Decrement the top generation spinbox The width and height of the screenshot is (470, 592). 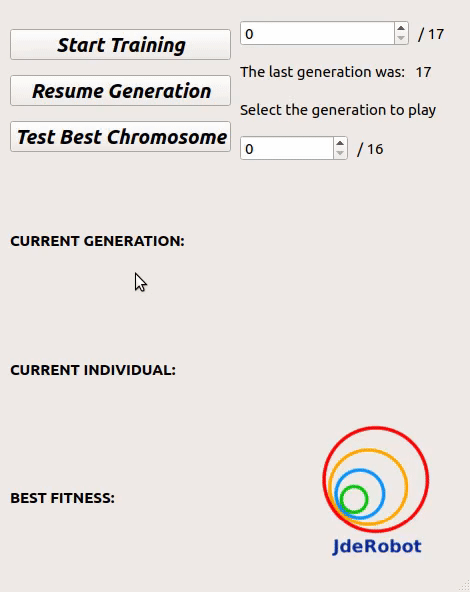click(401, 38)
